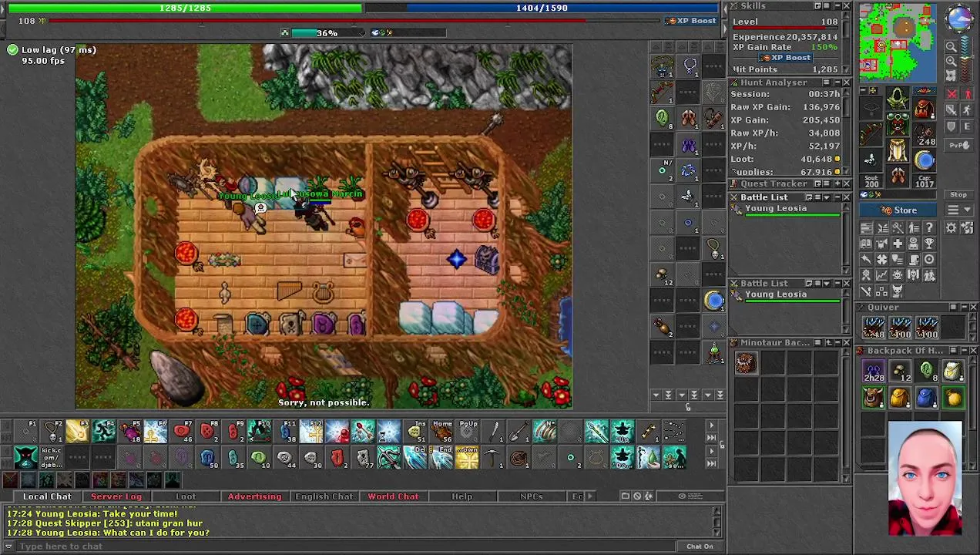Image resolution: width=980 pixels, height=555 pixels.
Task: Open the help question mark widget
Action: point(930,227)
